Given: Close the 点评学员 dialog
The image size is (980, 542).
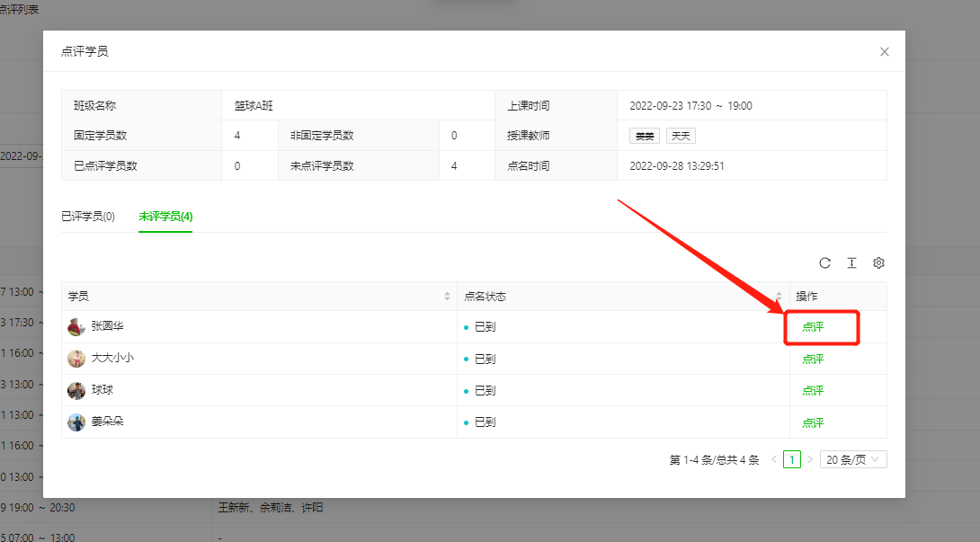Looking at the screenshot, I should pyautogui.click(x=885, y=52).
